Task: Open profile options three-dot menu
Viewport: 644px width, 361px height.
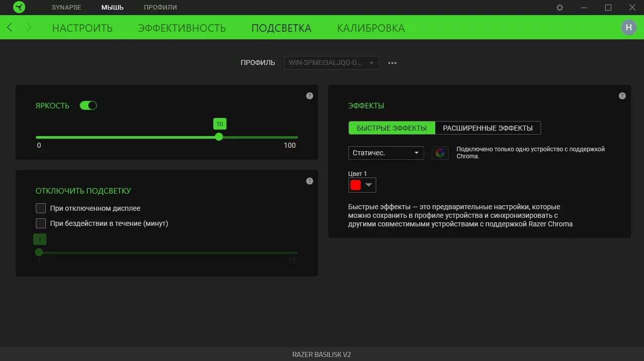Action: (392, 63)
